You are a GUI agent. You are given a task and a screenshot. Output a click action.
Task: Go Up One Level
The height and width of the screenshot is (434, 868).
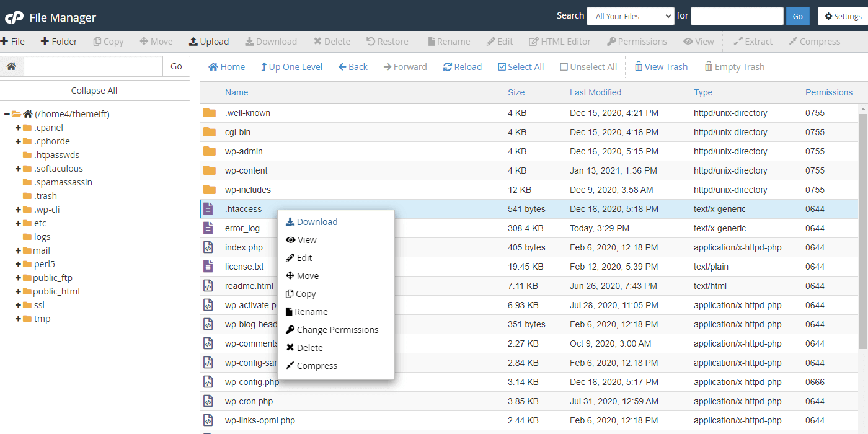[291, 67]
